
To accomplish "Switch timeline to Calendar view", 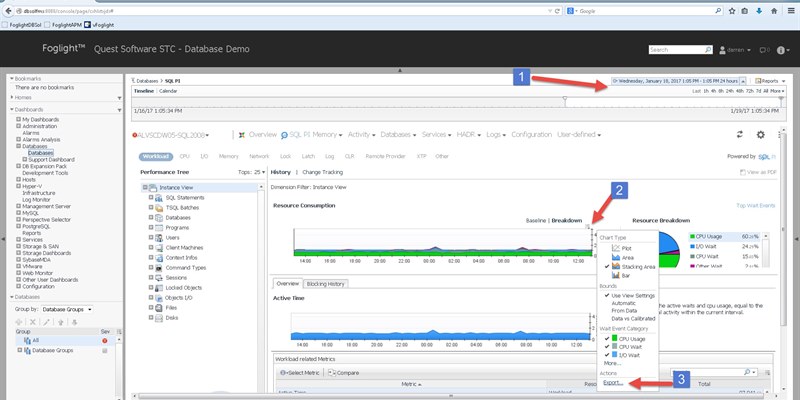I will point(168,91).
